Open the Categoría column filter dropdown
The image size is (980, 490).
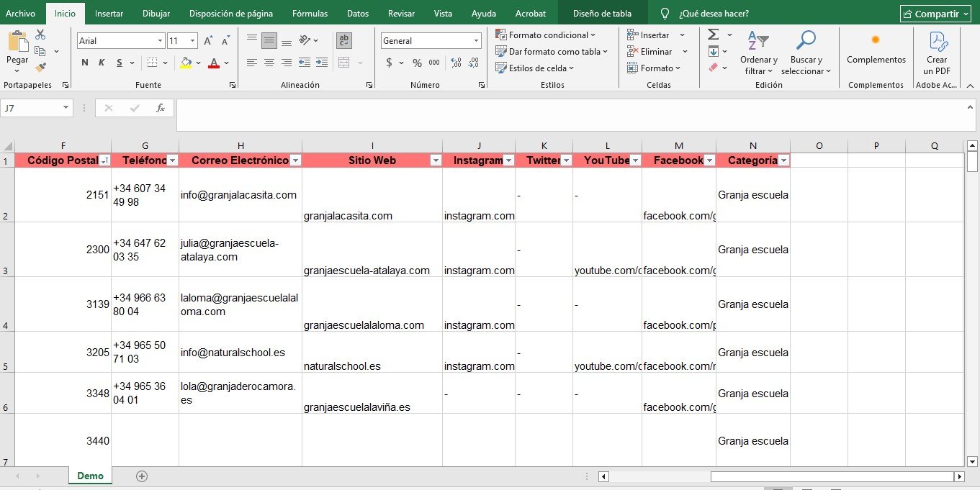pos(783,160)
